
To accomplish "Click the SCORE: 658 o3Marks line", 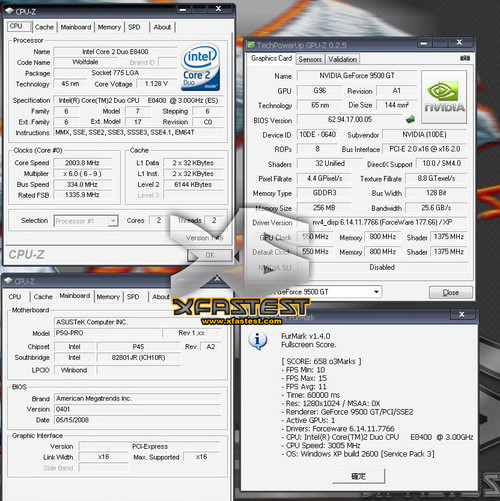I will click(x=321, y=361).
